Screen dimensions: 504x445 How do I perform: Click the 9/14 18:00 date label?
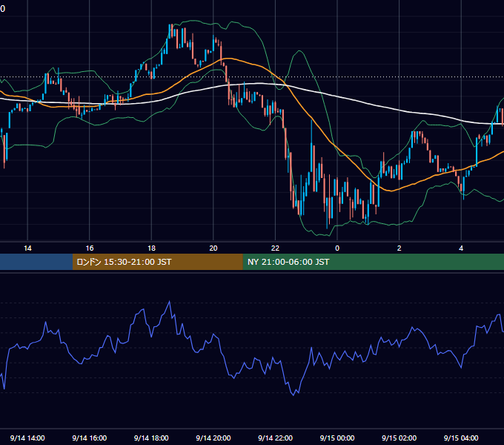click(151, 438)
